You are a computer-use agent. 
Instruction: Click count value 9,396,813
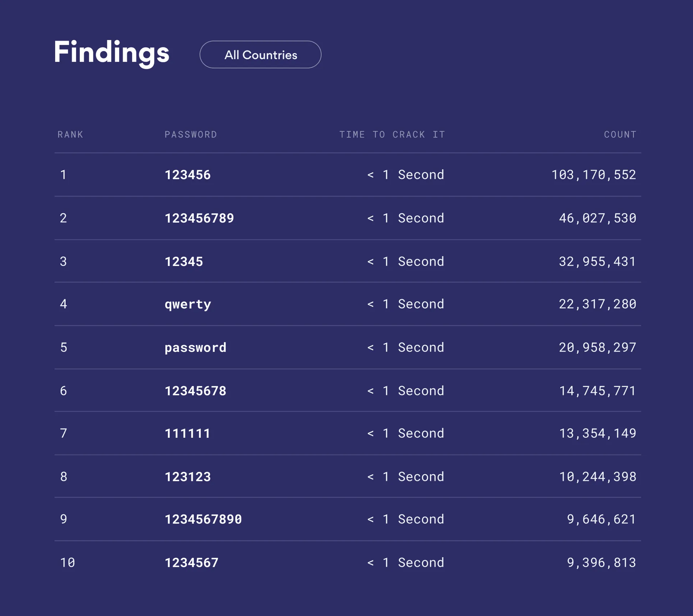(601, 563)
